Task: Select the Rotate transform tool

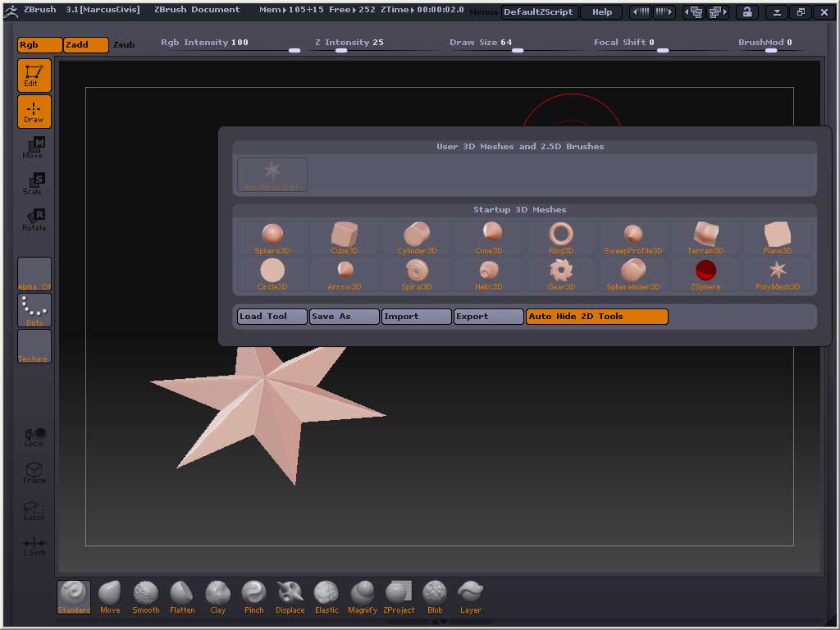Action: (34, 220)
